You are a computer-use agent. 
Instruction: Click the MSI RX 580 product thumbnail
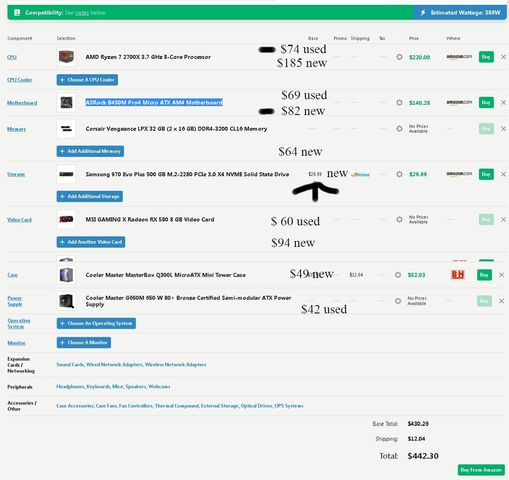[x=66, y=219]
